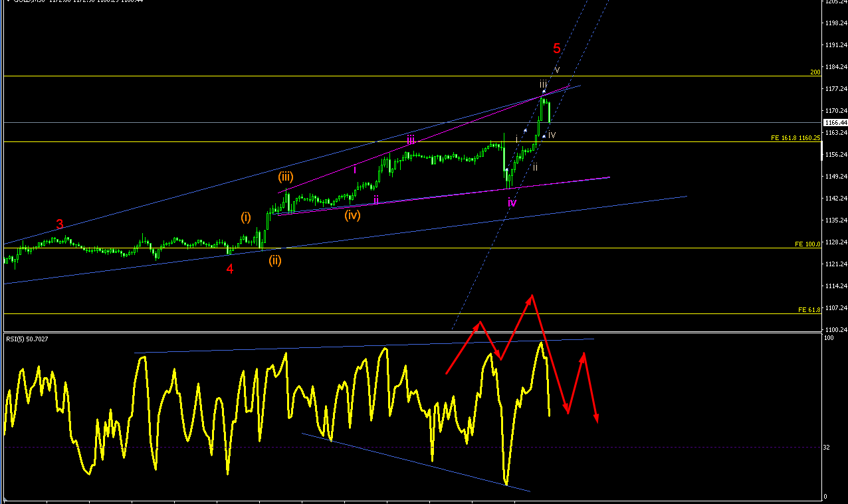This screenshot has height=504, width=848.
Task: Click 1114.24 on the price scale
Action: [x=835, y=286]
